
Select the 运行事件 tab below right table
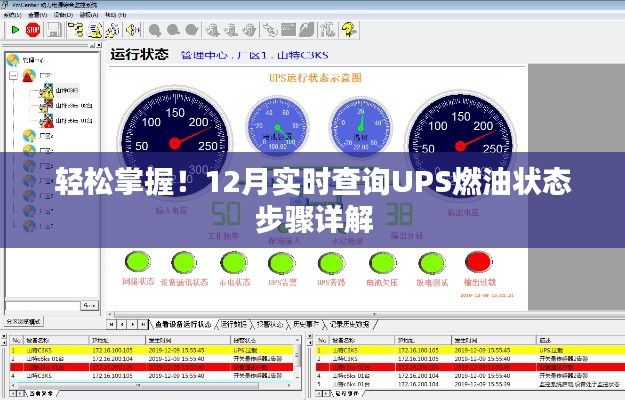coord(347,394)
